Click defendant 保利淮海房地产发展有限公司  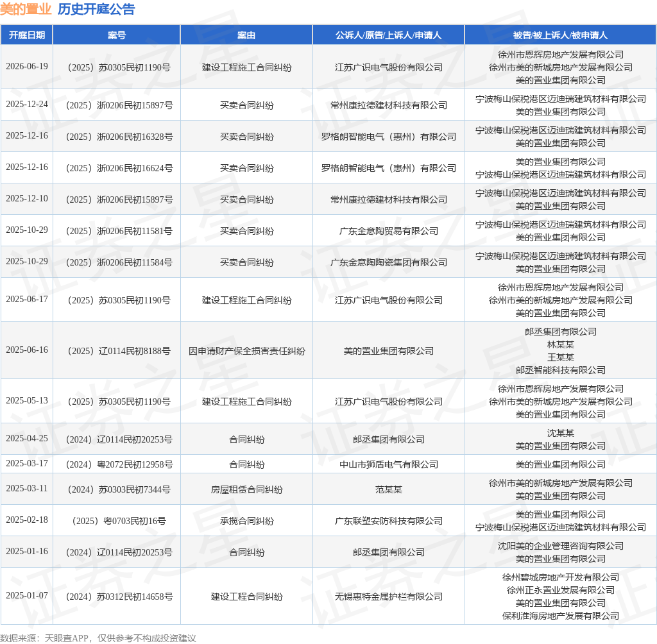click(x=560, y=616)
